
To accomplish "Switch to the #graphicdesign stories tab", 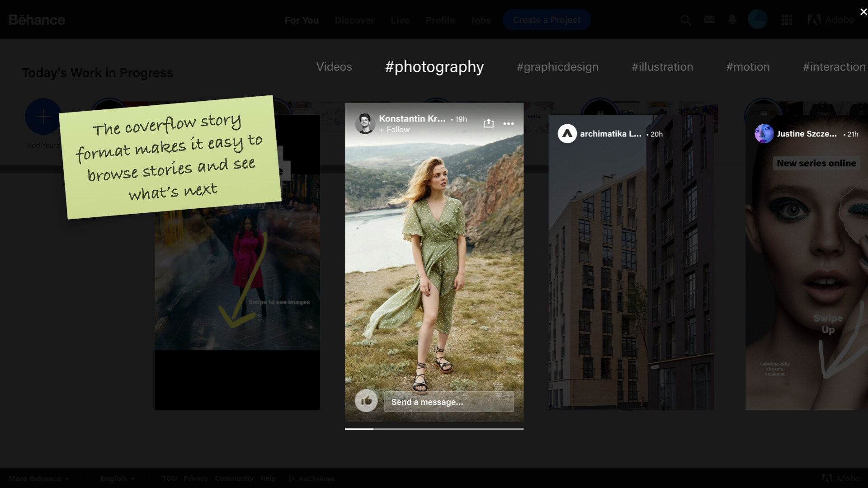I will [x=557, y=67].
